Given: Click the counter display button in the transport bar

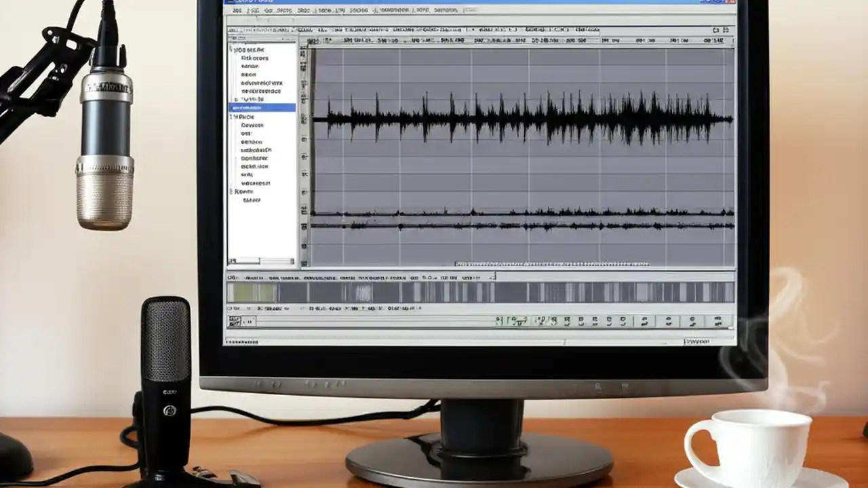Looking at the screenshot, I should pyautogui.click(x=512, y=320).
